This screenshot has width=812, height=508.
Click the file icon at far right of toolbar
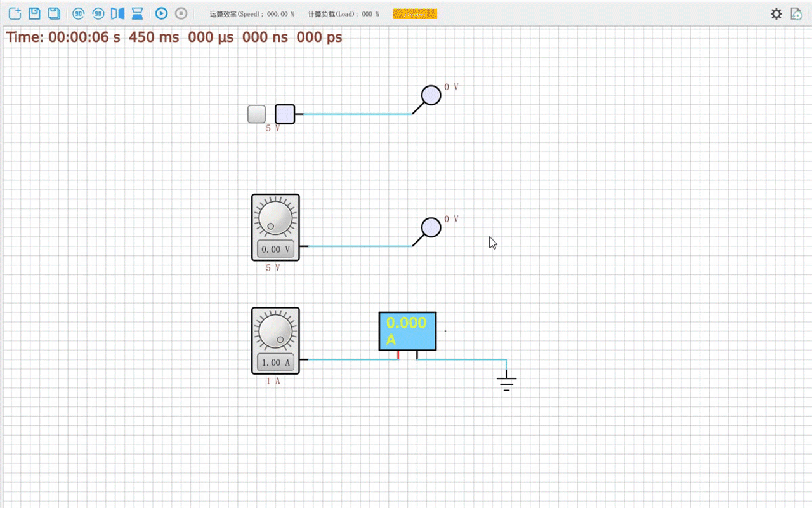click(x=796, y=13)
